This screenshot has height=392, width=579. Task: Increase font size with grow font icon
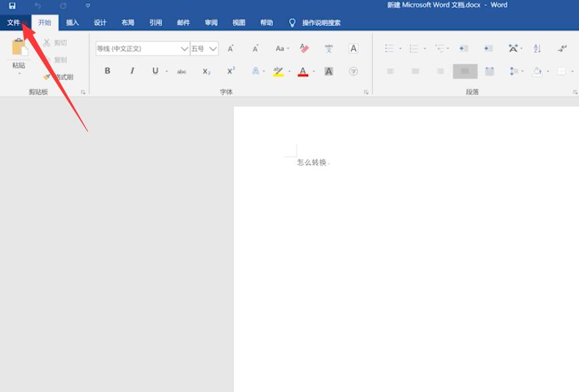coord(231,48)
